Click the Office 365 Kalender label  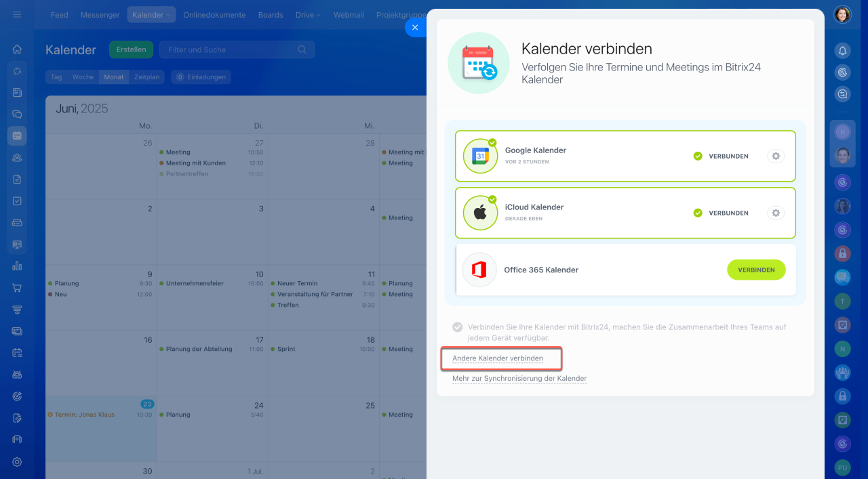[x=541, y=270]
